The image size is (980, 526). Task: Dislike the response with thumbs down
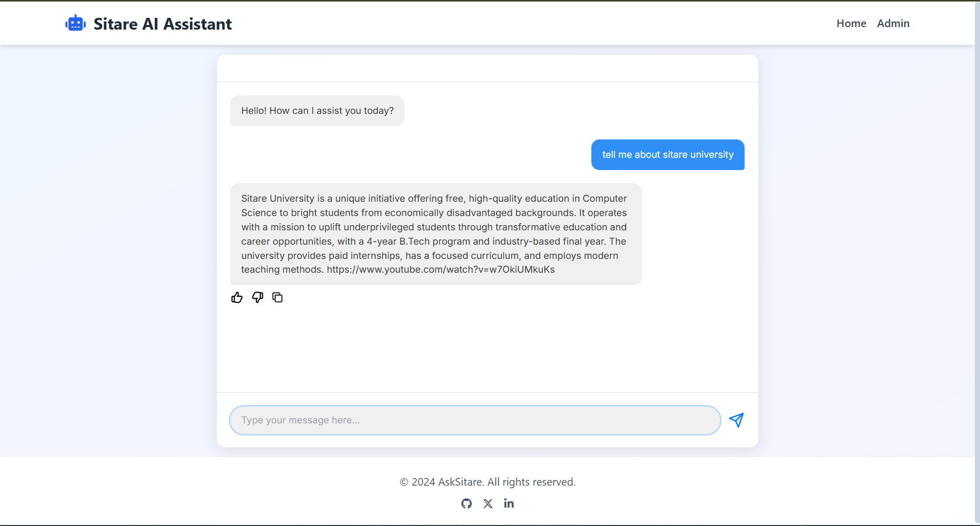tap(257, 298)
